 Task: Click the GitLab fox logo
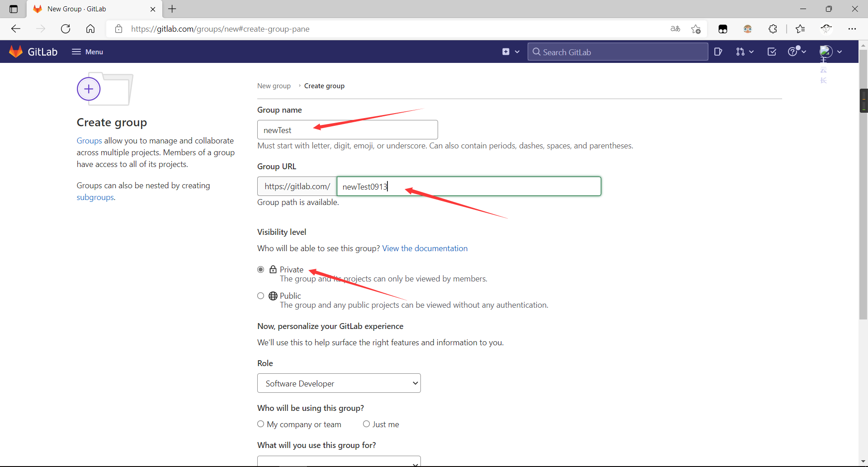(x=16, y=52)
